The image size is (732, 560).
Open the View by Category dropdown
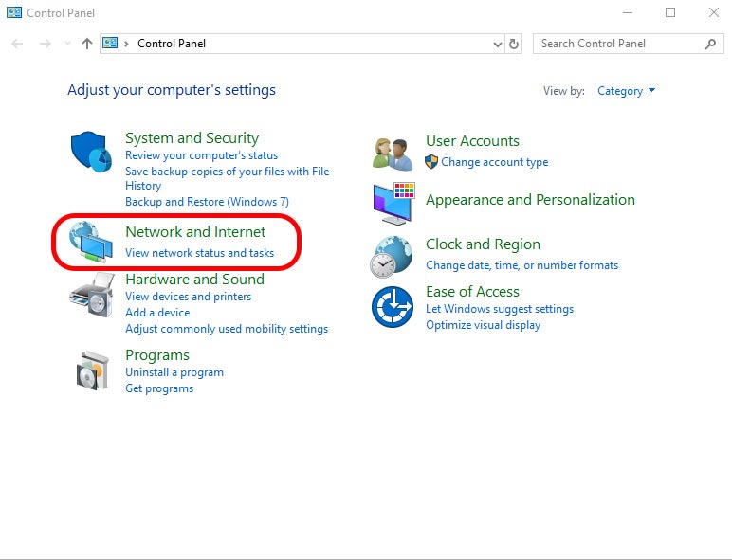pyautogui.click(x=626, y=91)
